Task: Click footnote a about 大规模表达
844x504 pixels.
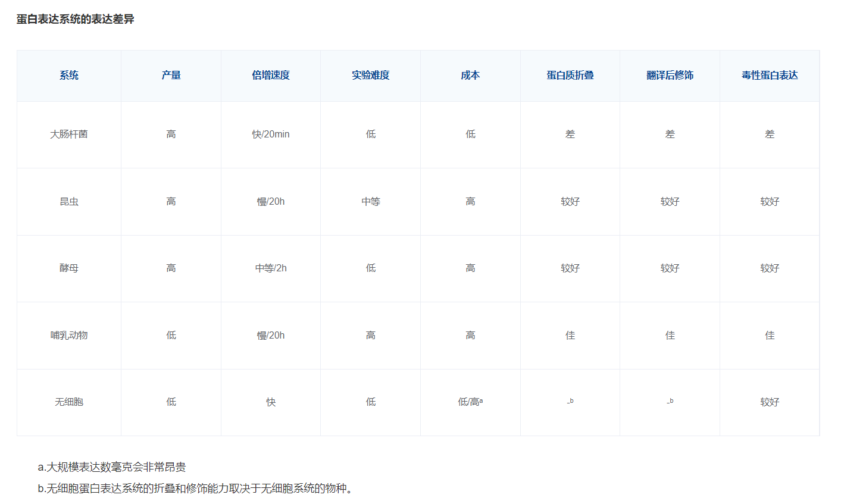Action: click(112, 467)
